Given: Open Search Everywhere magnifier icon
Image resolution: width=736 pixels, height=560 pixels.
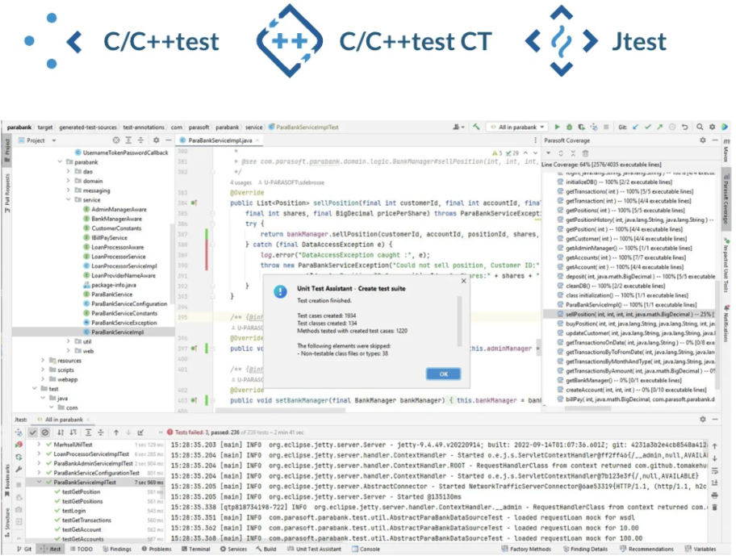Looking at the screenshot, I should coord(700,127).
